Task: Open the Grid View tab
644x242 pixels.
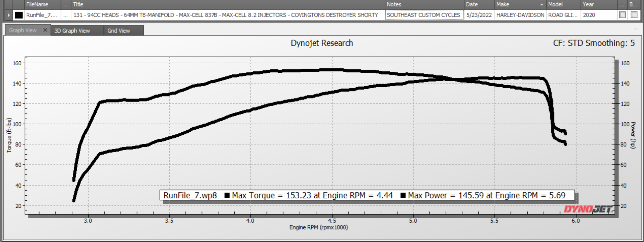Action: tap(123, 30)
